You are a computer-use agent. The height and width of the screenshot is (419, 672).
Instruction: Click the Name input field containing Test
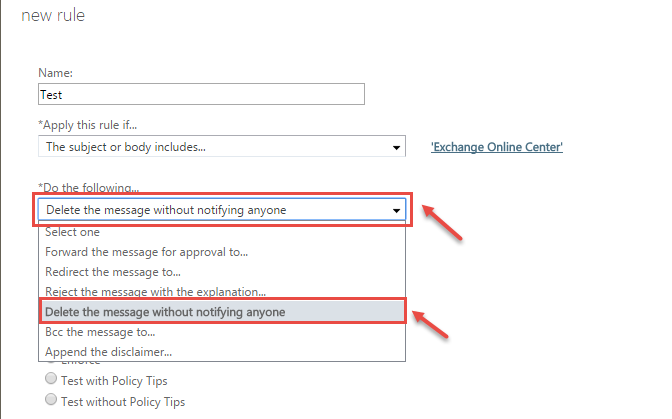tap(201, 94)
